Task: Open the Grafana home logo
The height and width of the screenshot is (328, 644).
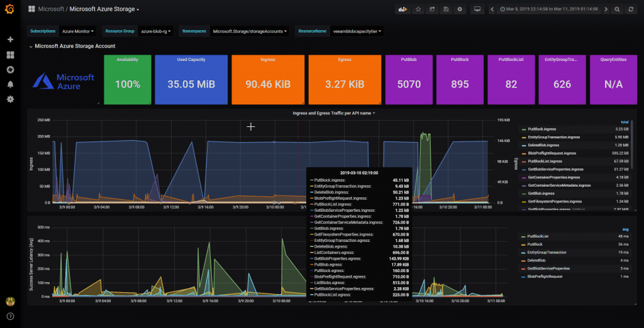Action: (10, 9)
